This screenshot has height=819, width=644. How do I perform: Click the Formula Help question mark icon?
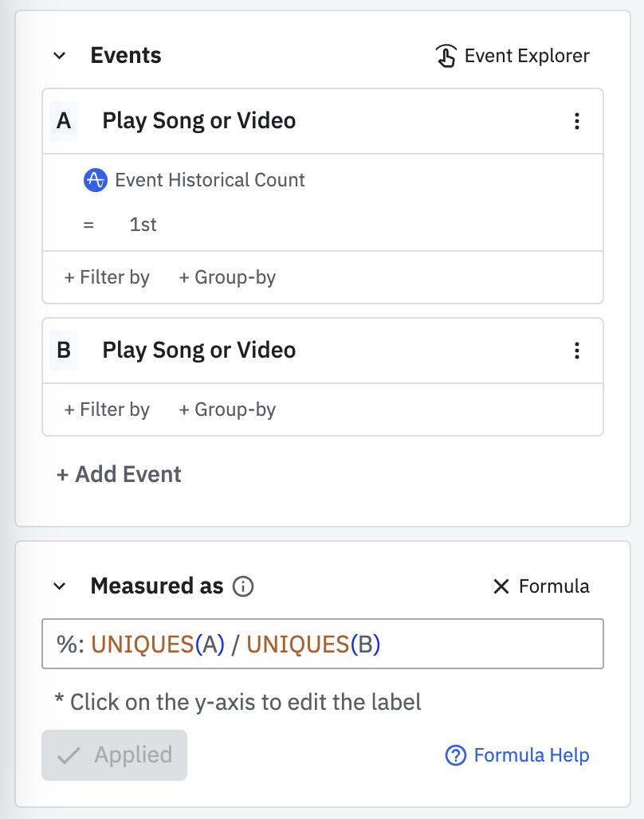(x=455, y=755)
